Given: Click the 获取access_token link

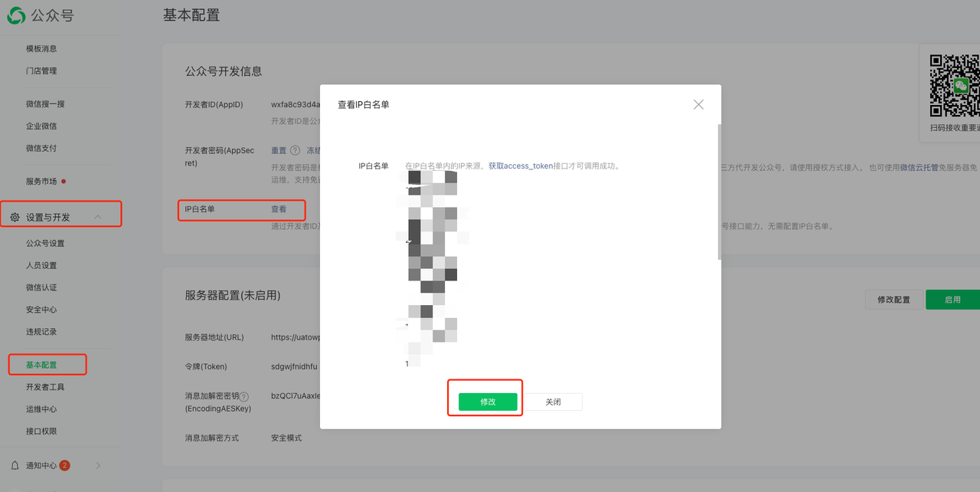Looking at the screenshot, I should [521, 166].
